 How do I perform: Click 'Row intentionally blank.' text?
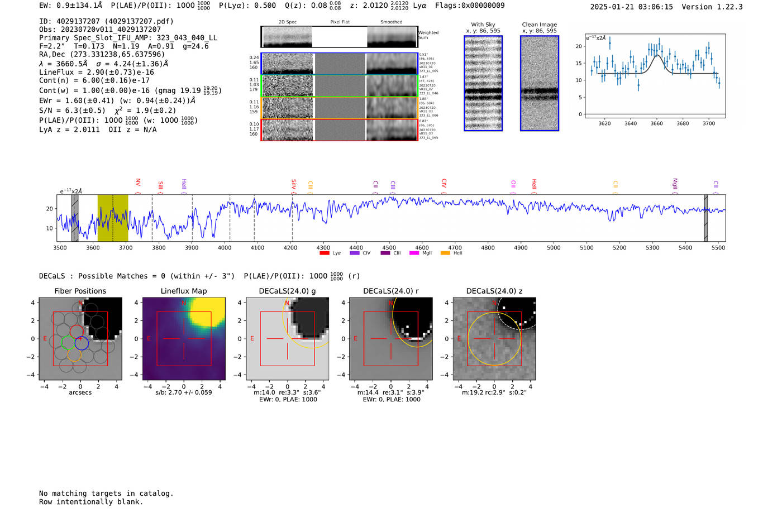click(91, 502)
